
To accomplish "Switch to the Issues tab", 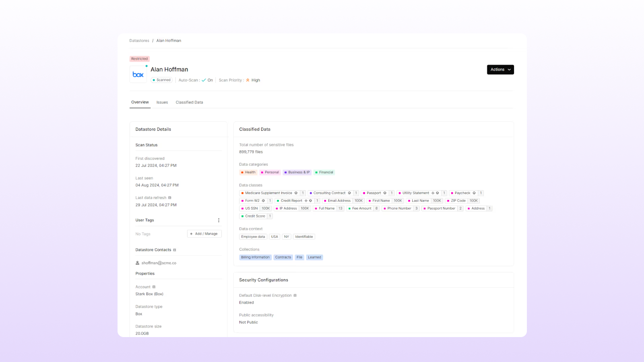I will 162,102.
